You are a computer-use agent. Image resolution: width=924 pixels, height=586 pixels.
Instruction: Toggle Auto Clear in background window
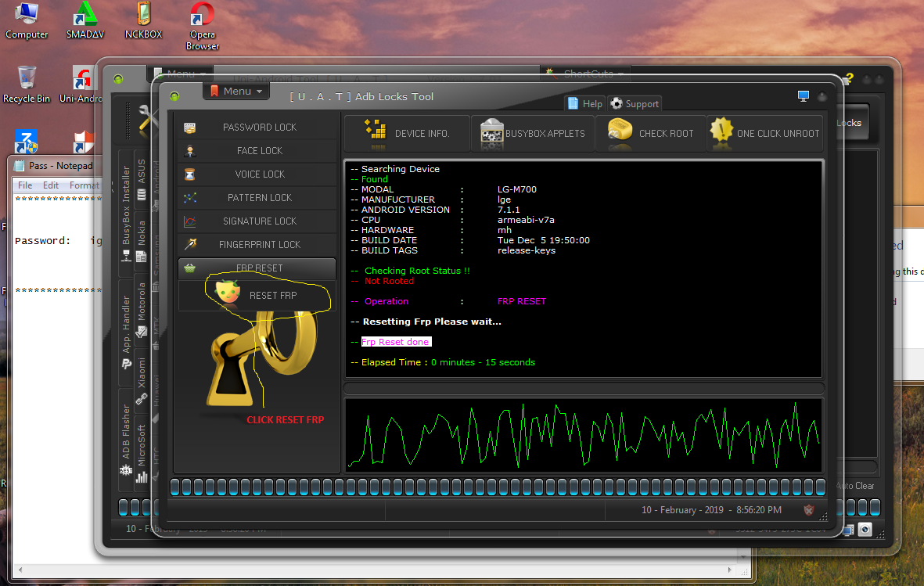tap(856, 486)
